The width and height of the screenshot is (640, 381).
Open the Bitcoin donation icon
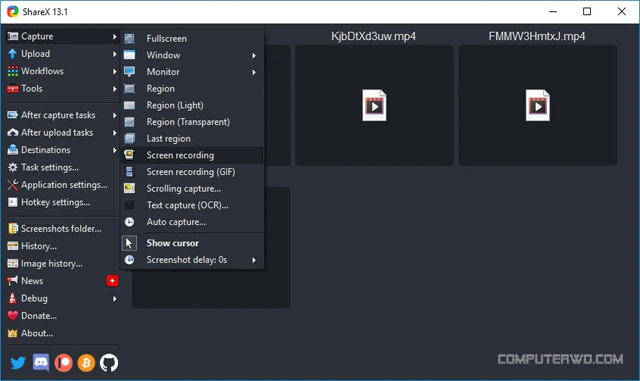[x=86, y=363]
